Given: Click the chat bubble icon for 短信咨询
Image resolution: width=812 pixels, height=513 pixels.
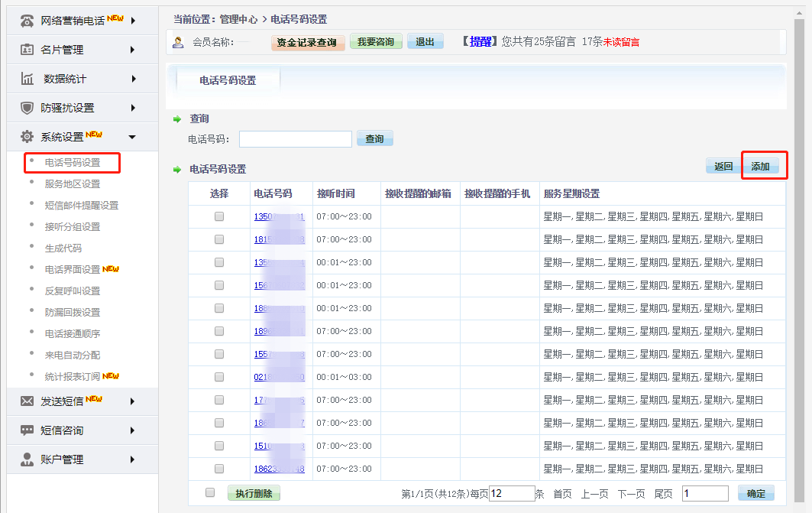Looking at the screenshot, I should coord(27,430).
